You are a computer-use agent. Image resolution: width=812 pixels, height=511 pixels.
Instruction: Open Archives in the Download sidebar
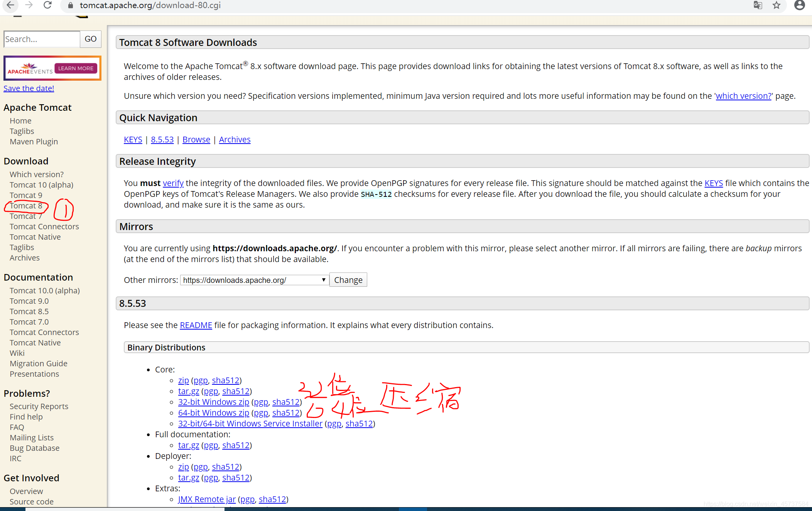pos(25,258)
